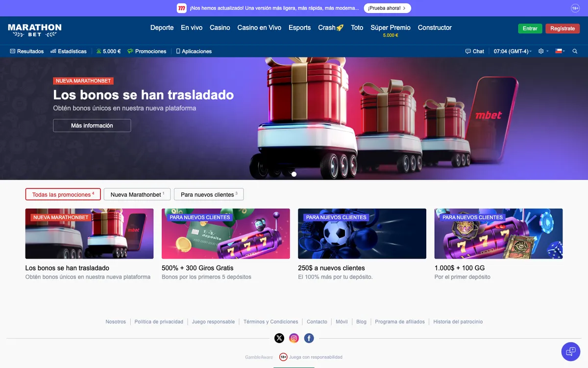This screenshot has width=588, height=368.
Task: Click 'Los bonos se han trasladado' card title
Action: [67, 268]
